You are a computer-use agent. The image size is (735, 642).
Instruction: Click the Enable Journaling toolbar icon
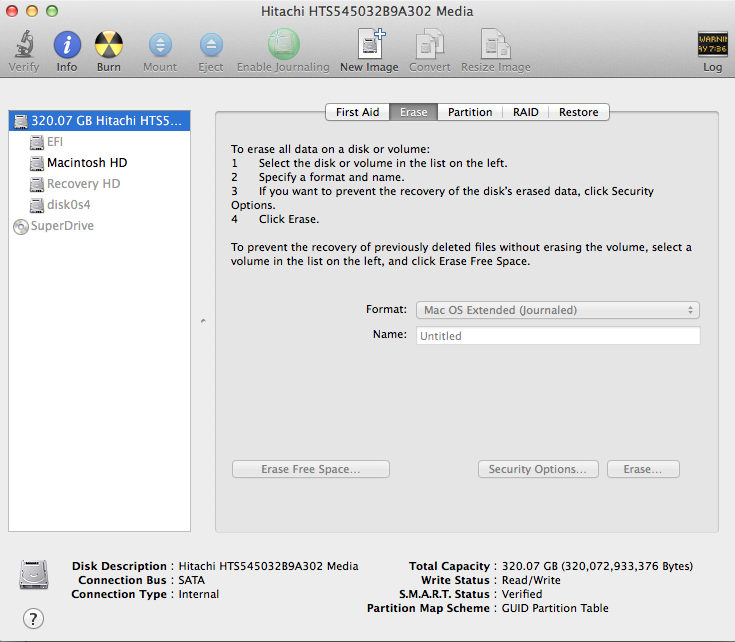(284, 44)
